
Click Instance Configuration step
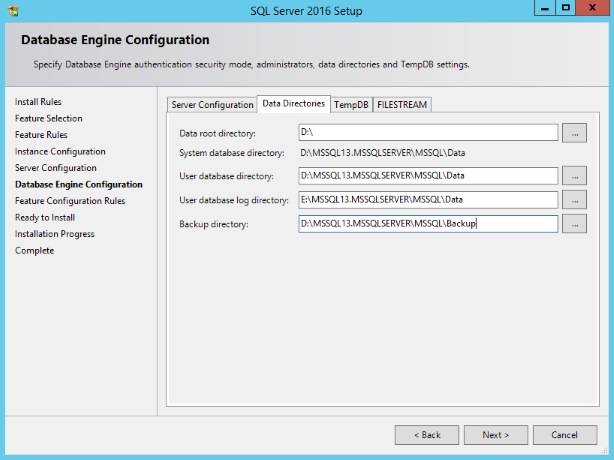pyautogui.click(x=60, y=152)
